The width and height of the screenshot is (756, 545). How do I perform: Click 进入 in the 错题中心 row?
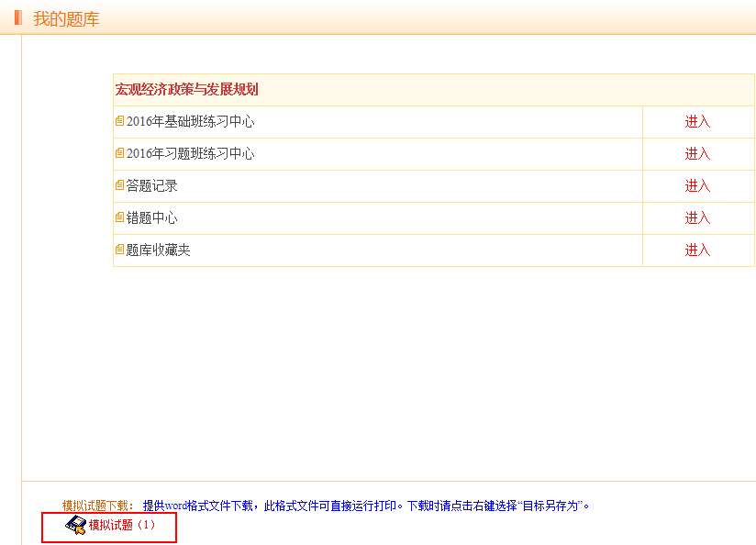pyautogui.click(x=697, y=218)
